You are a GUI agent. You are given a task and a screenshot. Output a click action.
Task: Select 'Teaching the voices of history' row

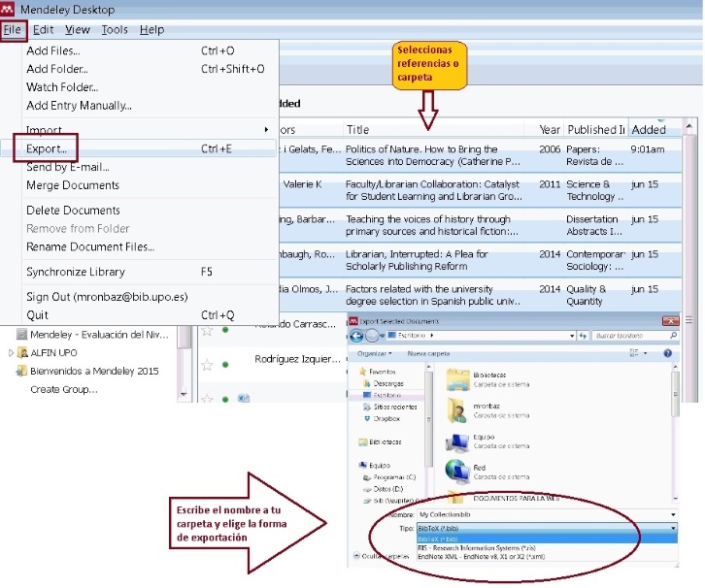pos(480,225)
